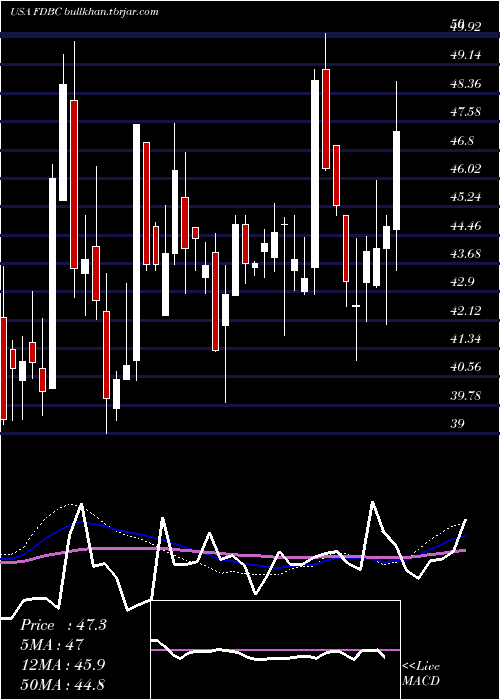The height and width of the screenshot is (700, 500).
Task: Click the 44.46 price axis label
Action: (466, 226)
